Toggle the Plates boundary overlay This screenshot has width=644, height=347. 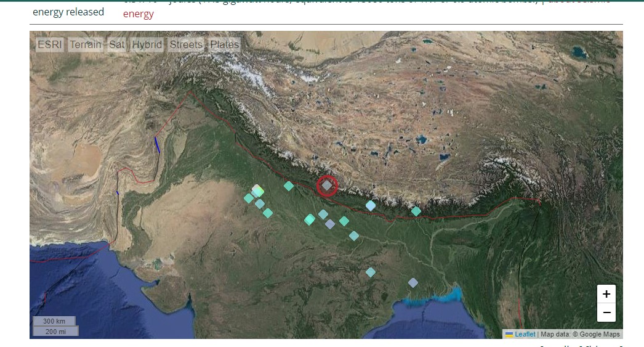(x=224, y=45)
